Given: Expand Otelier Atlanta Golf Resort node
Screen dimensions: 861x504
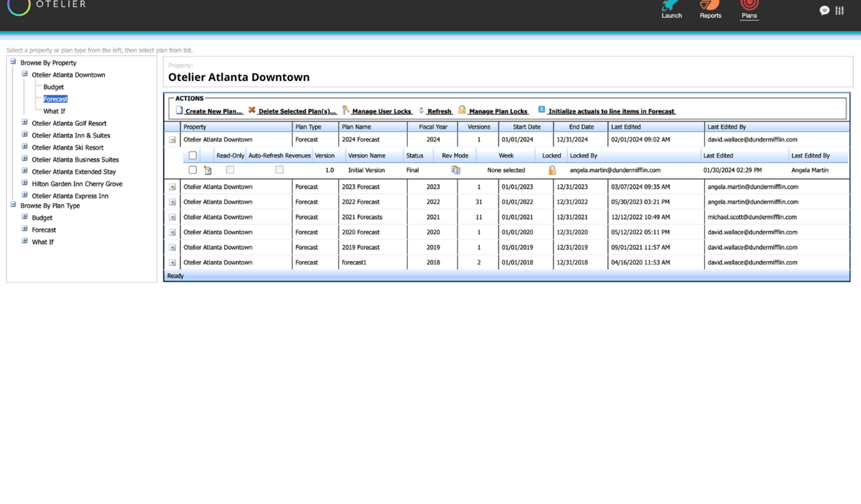Looking at the screenshot, I should pos(24,122).
